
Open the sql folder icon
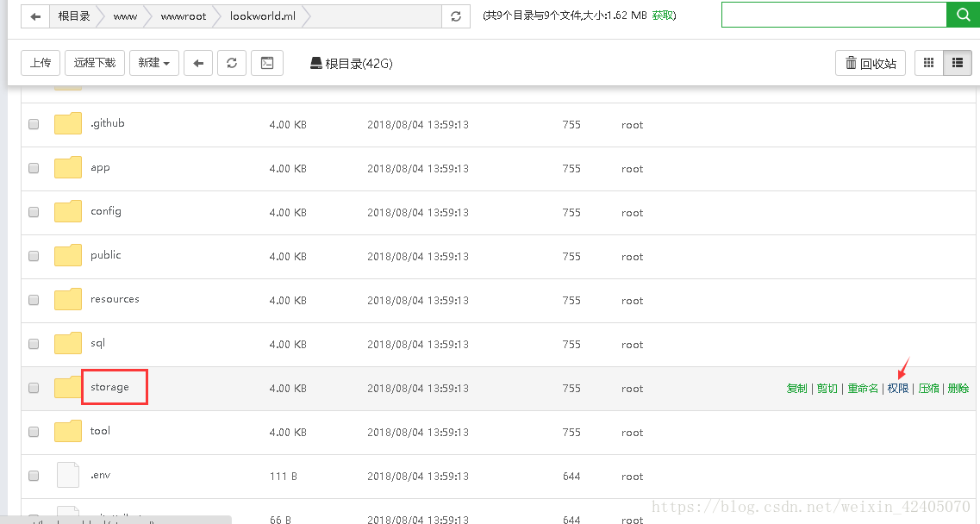pos(67,343)
